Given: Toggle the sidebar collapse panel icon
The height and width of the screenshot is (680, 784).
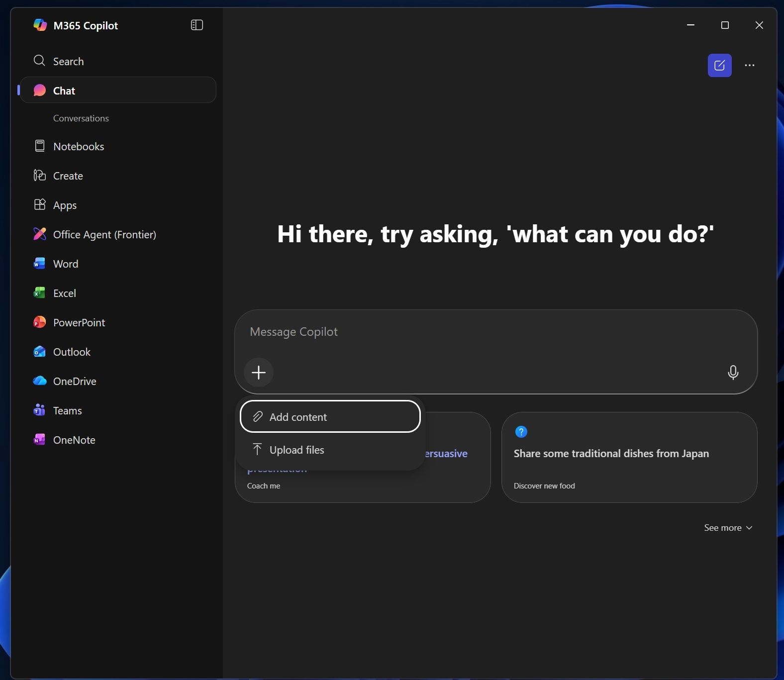Looking at the screenshot, I should pos(197,25).
